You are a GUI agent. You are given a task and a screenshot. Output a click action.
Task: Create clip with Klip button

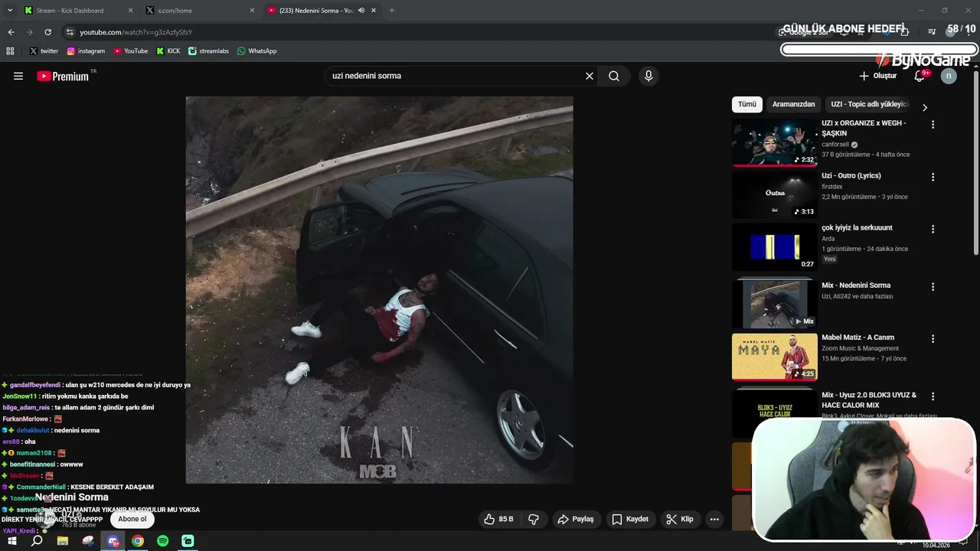point(680,519)
